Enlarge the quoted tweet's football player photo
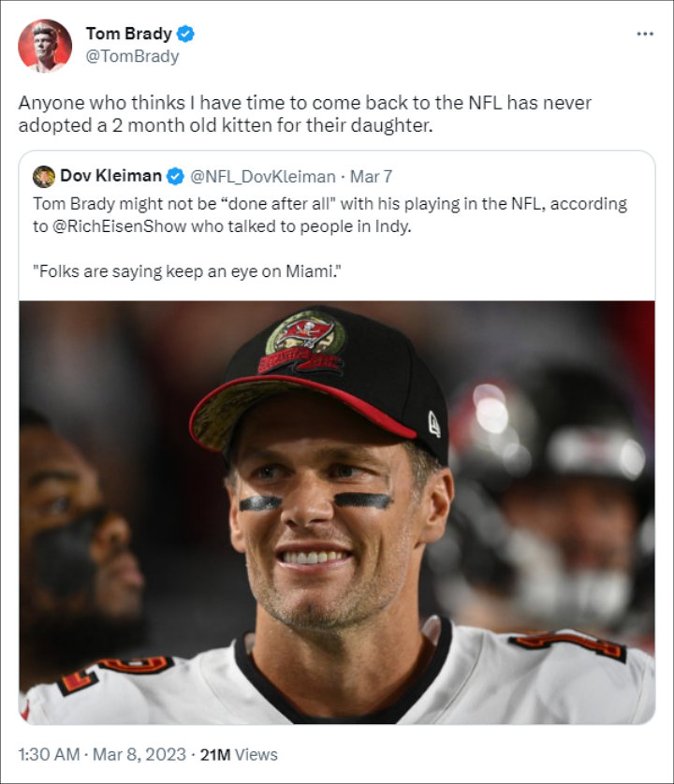The width and height of the screenshot is (674, 784). click(337, 513)
